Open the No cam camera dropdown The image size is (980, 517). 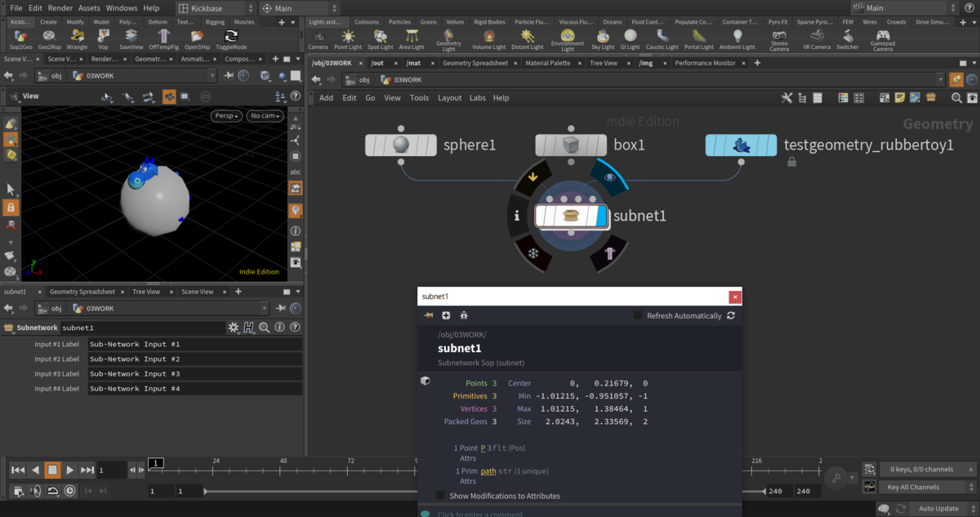(x=266, y=116)
